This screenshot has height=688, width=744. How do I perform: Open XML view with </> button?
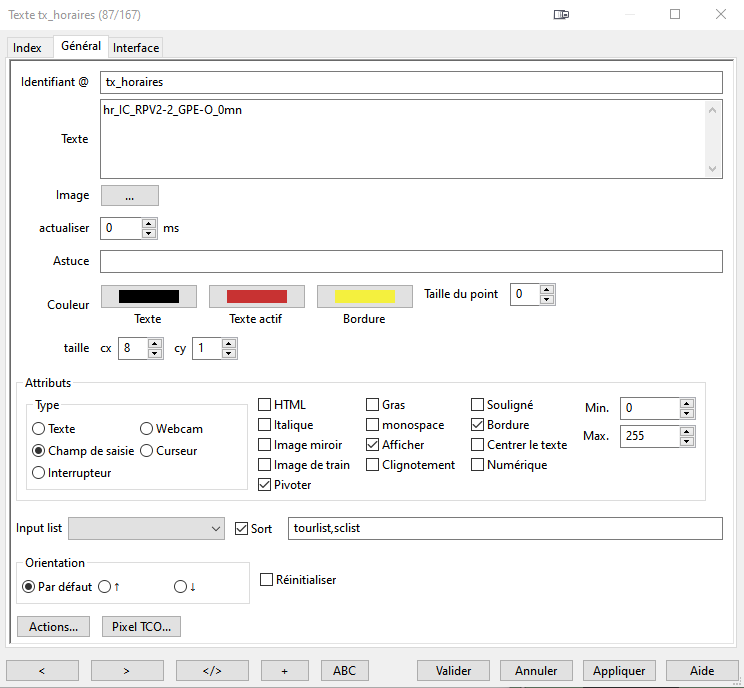(212, 670)
